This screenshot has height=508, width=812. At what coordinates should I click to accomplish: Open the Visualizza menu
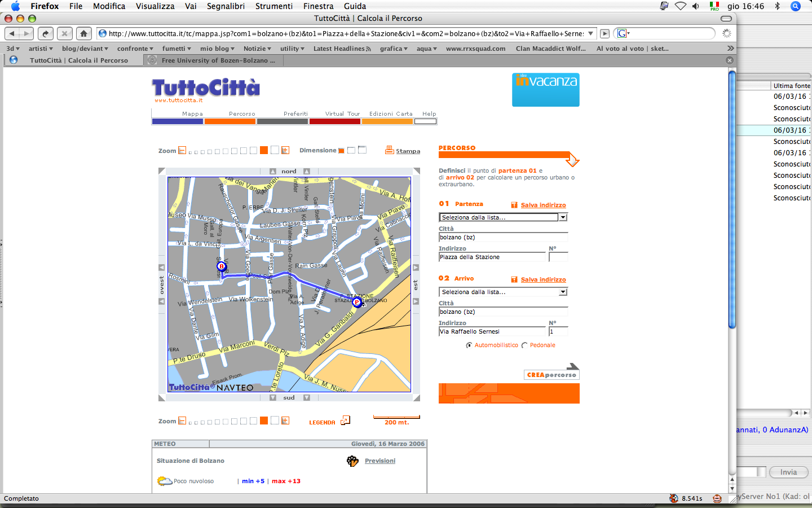click(x=155, y=6)
